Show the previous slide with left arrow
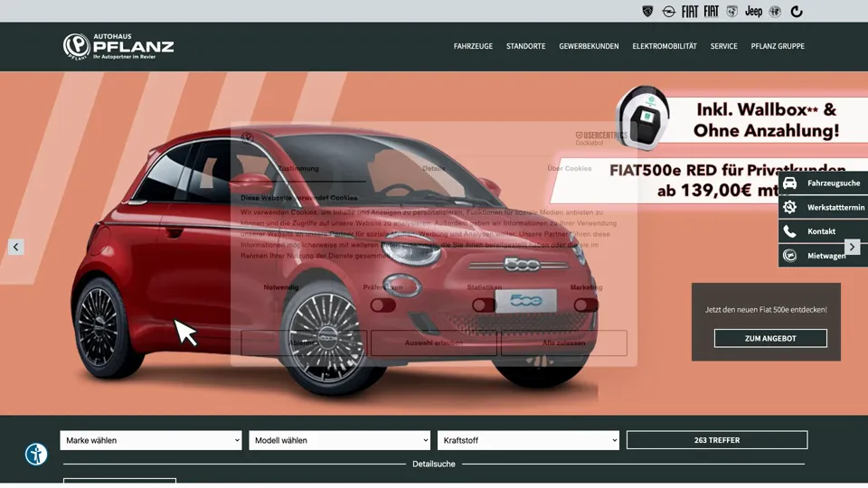This screenshot has height=488, width=868. (15, 247)
